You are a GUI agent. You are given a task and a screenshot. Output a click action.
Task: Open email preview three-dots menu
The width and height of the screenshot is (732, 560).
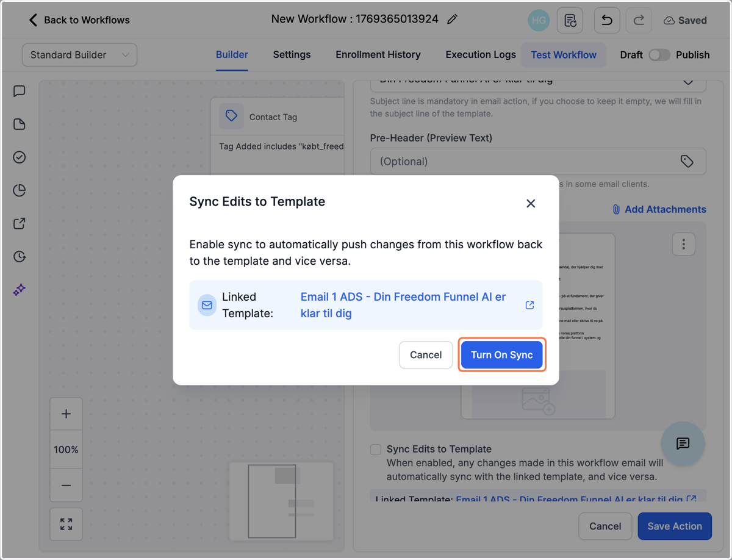683,245
